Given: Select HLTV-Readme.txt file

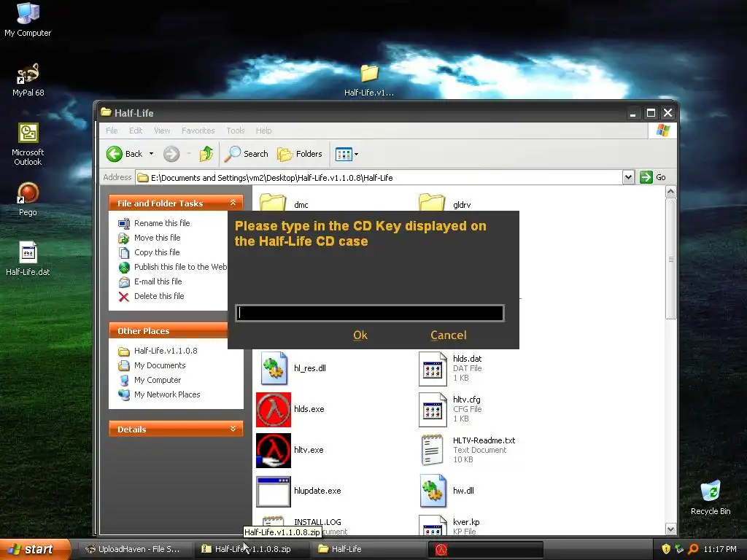Looking at the screenshot, I should (468, 450).
